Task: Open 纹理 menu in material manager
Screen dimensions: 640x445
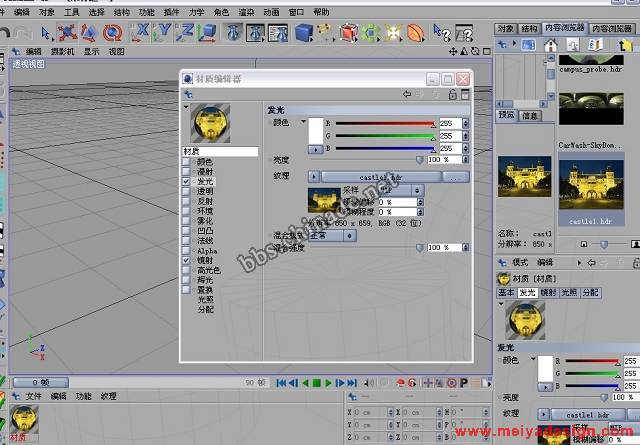Action: (x=109, y=396)
